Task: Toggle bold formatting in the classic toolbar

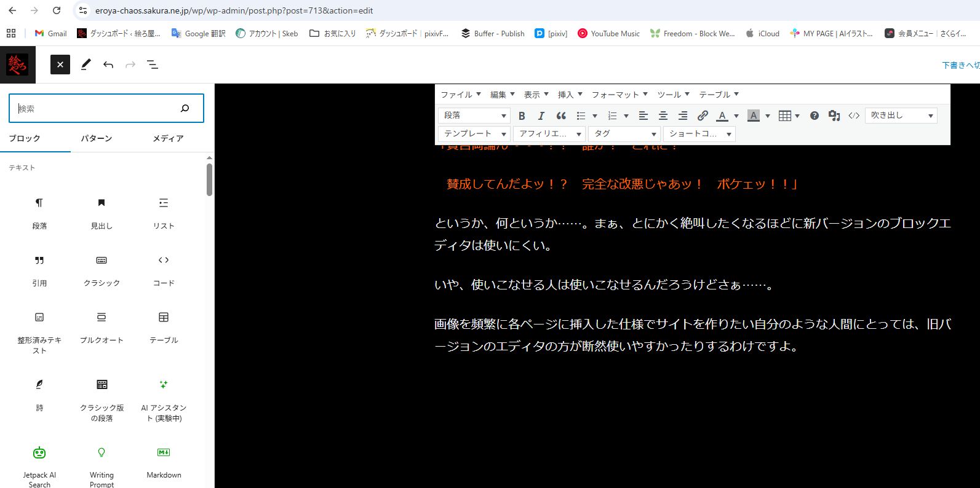Action: pyautogui.click(x=522, y=116)
